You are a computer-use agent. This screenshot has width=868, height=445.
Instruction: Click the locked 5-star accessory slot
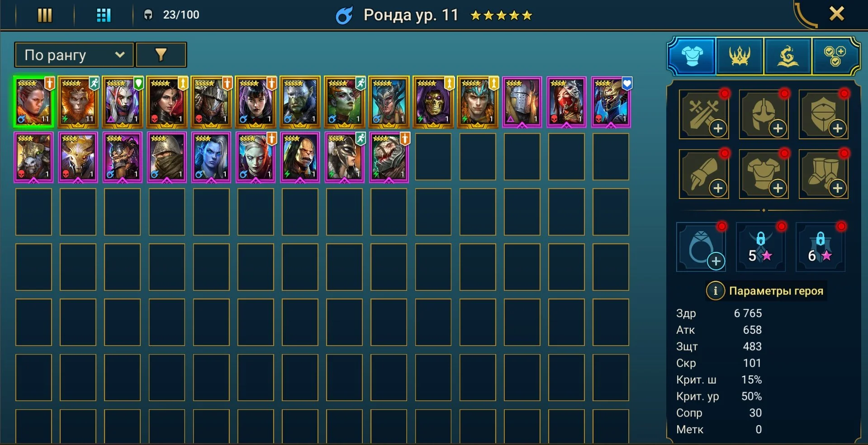click(761, 247)
